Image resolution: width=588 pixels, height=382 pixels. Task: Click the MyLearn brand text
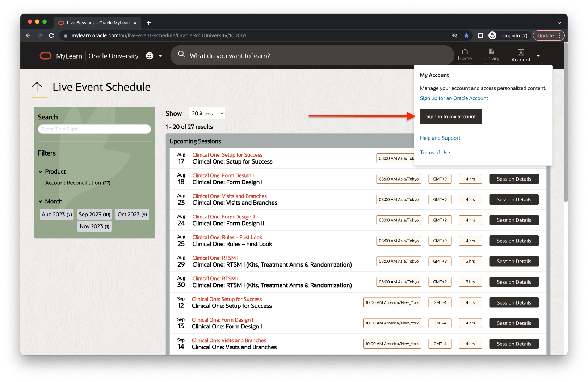(x=69, y=56)
